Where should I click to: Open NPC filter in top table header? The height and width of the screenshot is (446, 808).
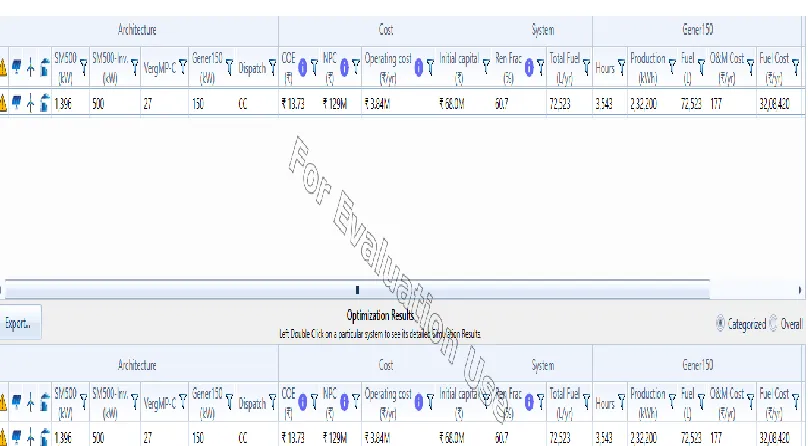356,67
